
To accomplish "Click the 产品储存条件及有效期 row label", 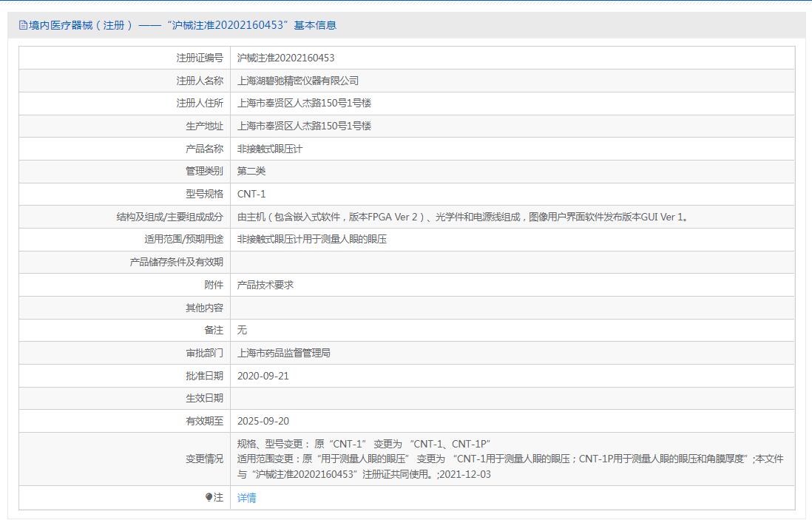I will [177, 262].
